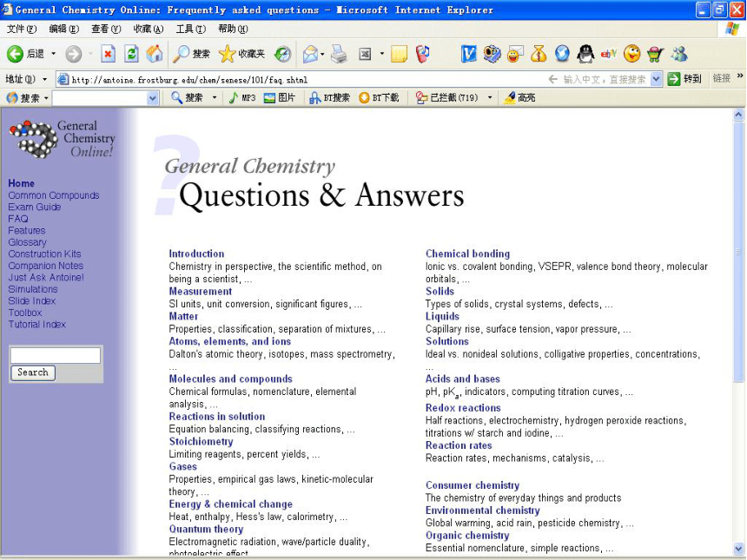Open dropdown arrow beside the 地址 label
This screenshot has width=747, height=560.
click(45, 79)
